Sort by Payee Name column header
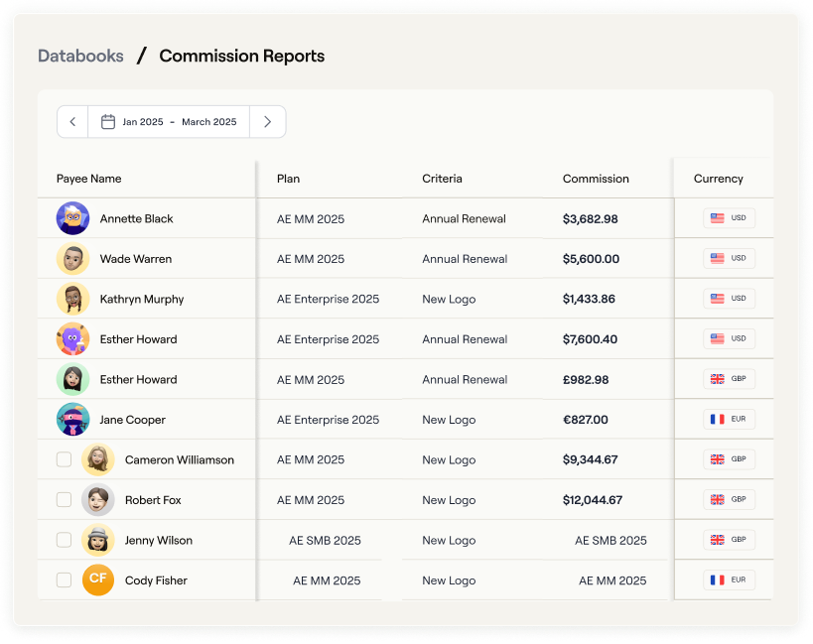Image resolution: width=813 pixels, height=644 pixels. tap(88, 179)
